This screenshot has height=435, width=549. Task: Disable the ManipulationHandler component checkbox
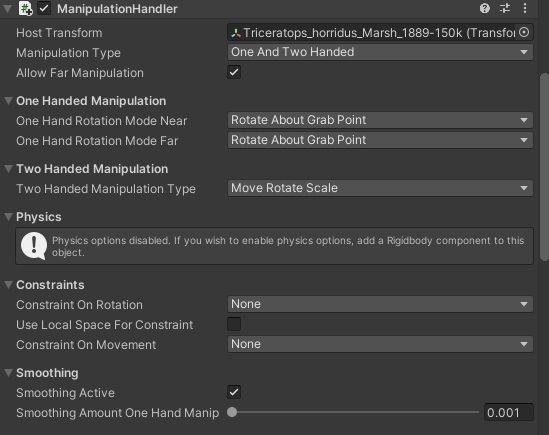tap(44, 8)
